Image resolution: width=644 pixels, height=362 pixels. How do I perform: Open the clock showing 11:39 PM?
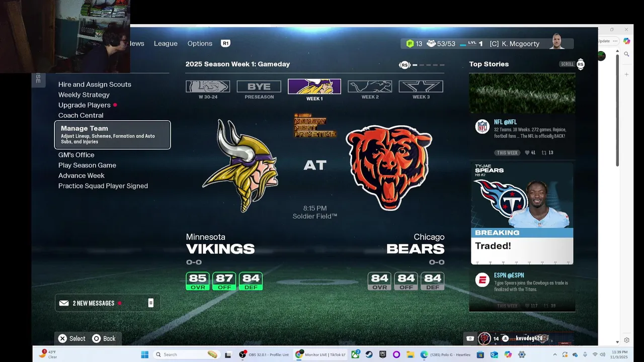click(620, 354)
